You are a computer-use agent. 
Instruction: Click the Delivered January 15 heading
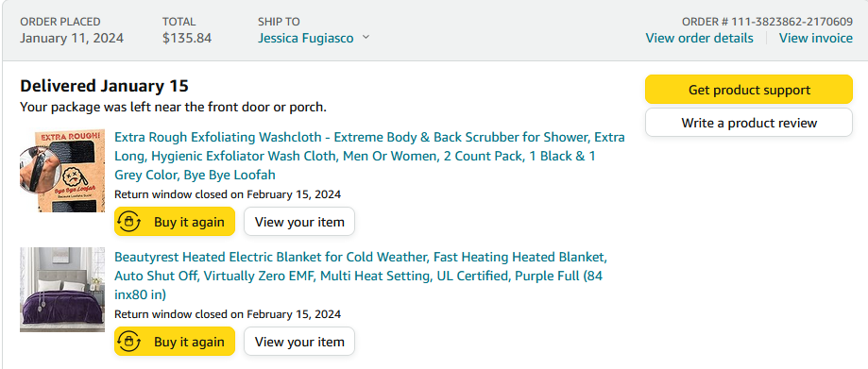pos(104,86)
